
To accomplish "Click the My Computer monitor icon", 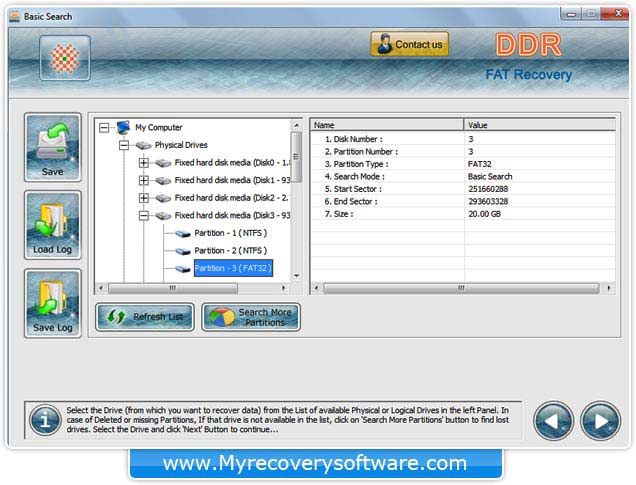I will (123, 127).
